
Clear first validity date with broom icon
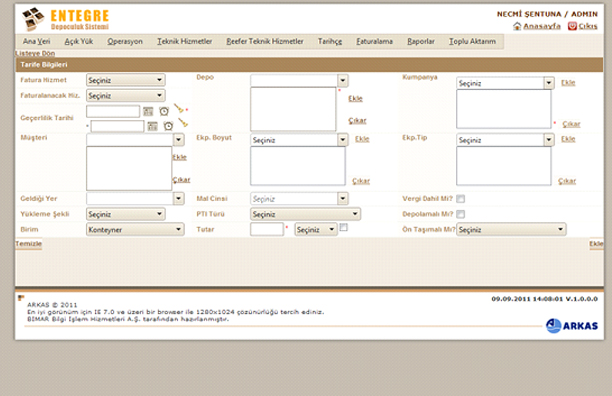click(179, 108)
